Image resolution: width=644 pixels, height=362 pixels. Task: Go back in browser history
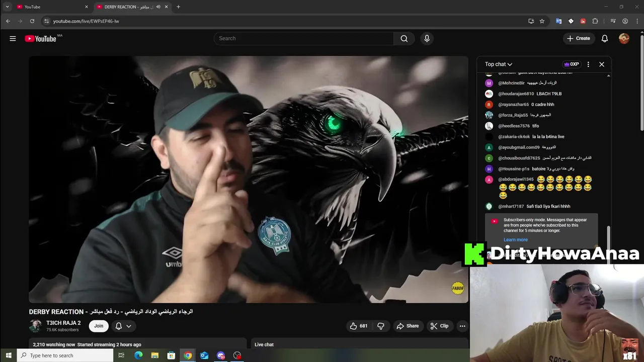[8, 21]
